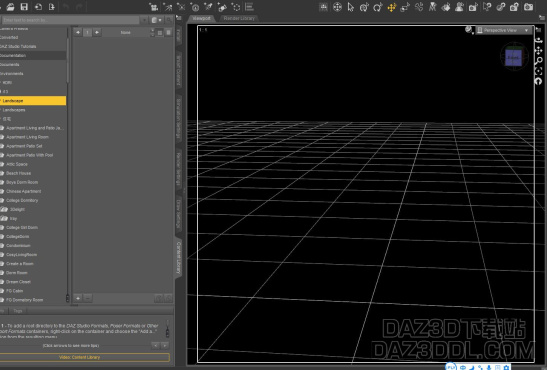Viewport: 547px width, 370px height.
Task: Select the Scale tool
Action: (x=405, y=7)
